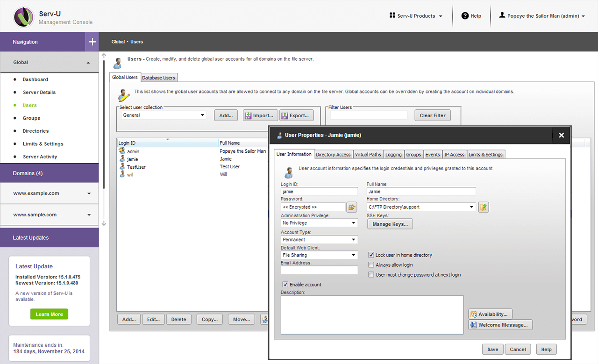Click the Email Address field
598x364 pixels.
tap(319, 270)
